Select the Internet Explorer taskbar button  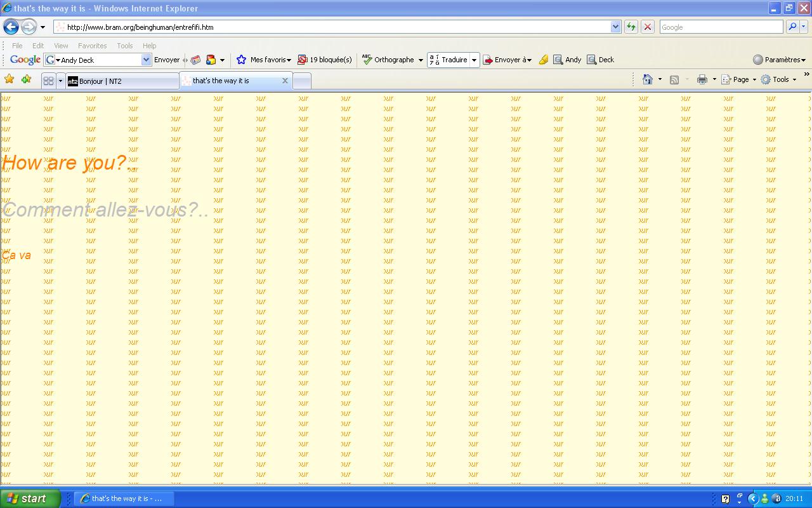tap(124, 498)
